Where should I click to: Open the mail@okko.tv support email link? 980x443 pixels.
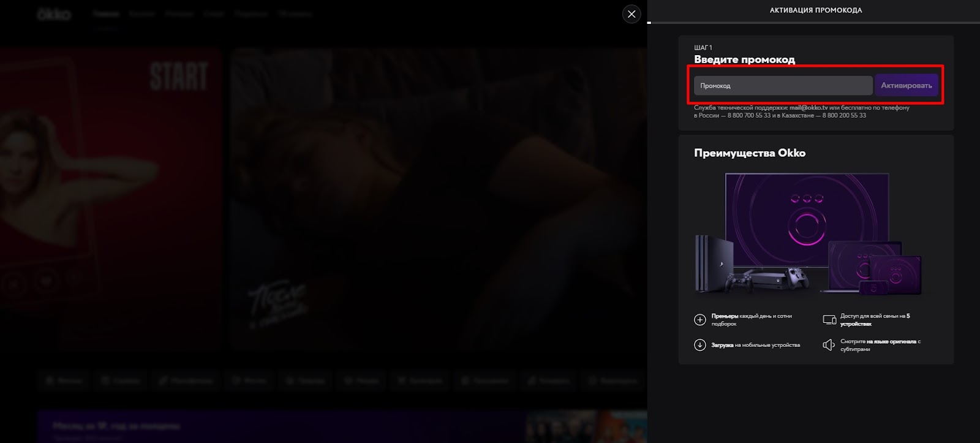coord(809,108)
